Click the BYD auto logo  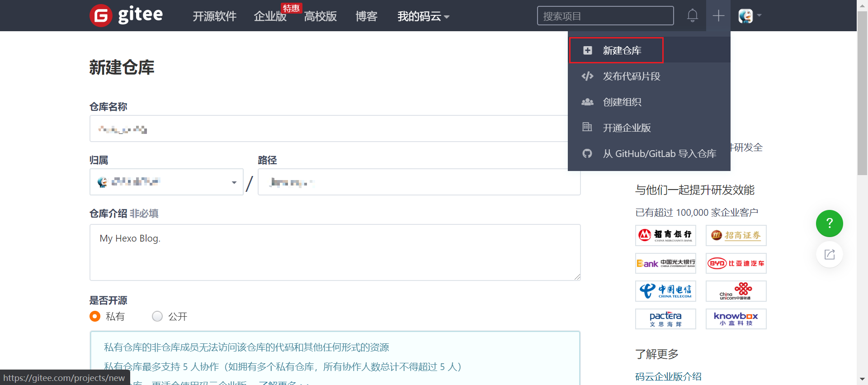pyautogui.click(x=736, y=263)
